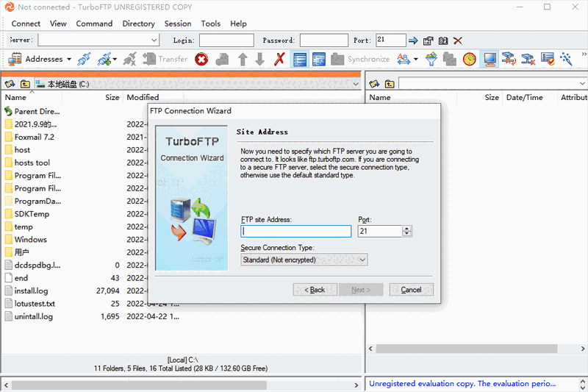This screenshot has height=392, width=588.
Task: Click the Back button in wizard
Action: (315, 290)
